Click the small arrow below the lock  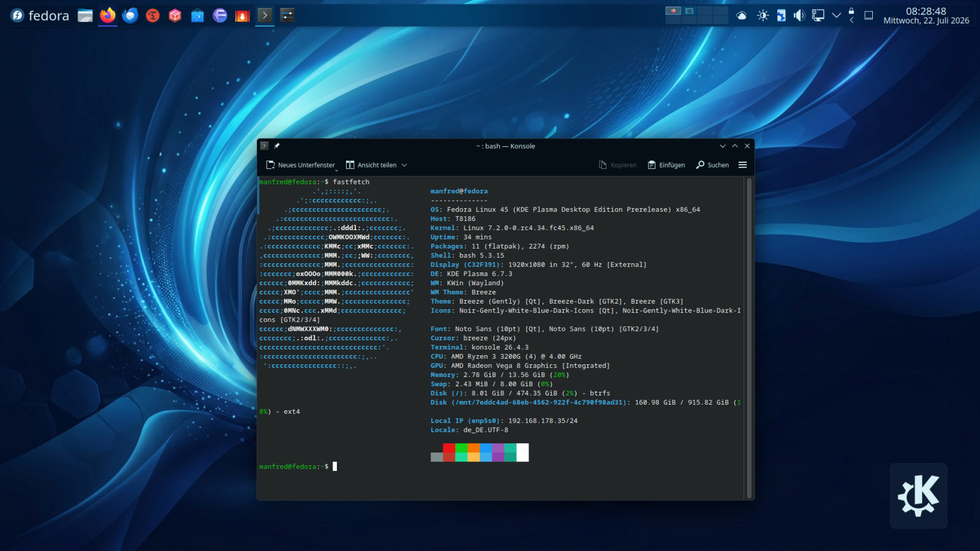point(851,20)
